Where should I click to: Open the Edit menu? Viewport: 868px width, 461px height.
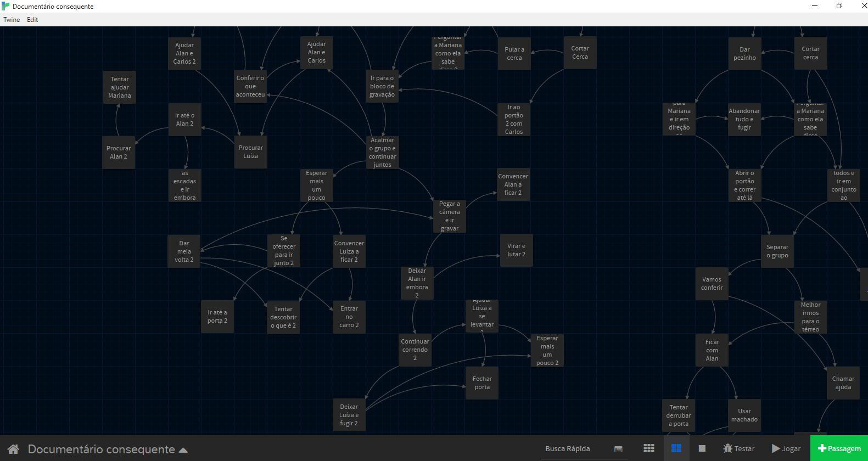point(32,19)
